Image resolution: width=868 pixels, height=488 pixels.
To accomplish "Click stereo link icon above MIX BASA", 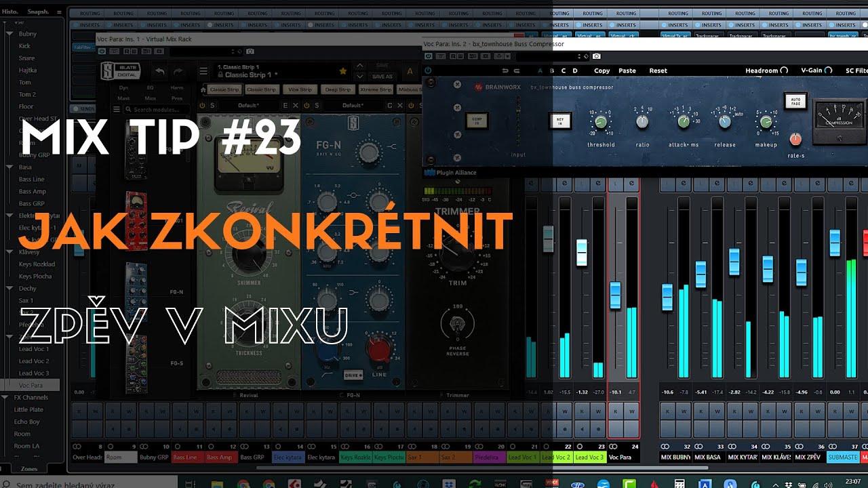I will point(698,447).
